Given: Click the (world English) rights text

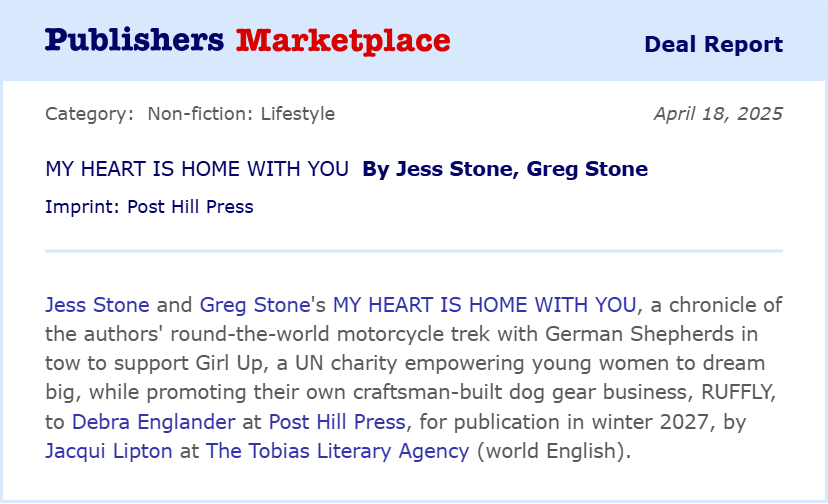Looking at the screenshot, I should click(553, 451).
